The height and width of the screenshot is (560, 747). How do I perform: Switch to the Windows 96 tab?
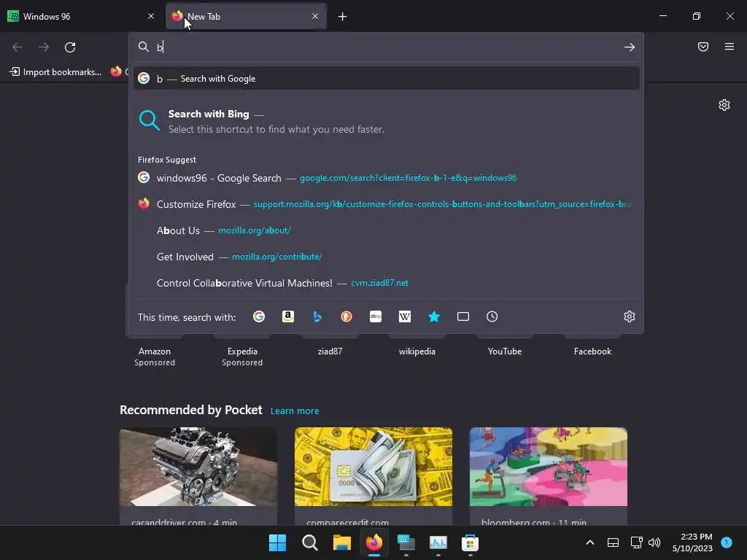[81, 17]
